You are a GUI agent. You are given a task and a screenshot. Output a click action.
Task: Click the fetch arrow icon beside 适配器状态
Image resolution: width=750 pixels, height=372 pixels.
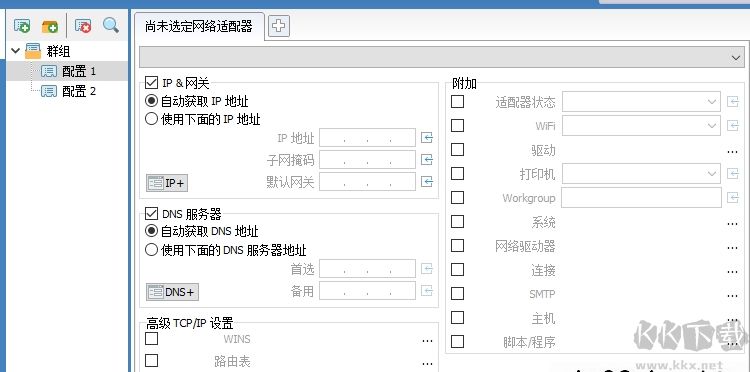732,102
